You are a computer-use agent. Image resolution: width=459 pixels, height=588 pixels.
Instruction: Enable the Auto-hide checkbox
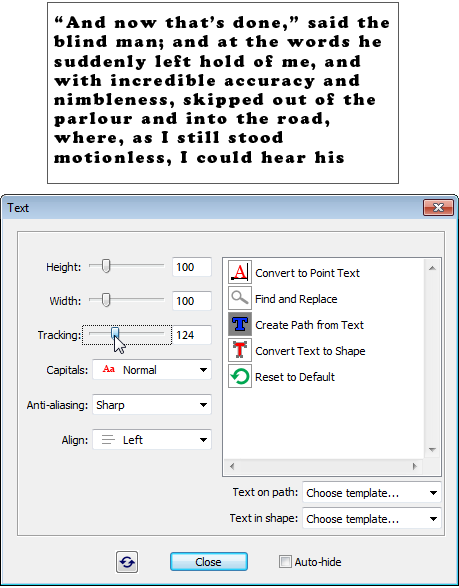(285, 562)
